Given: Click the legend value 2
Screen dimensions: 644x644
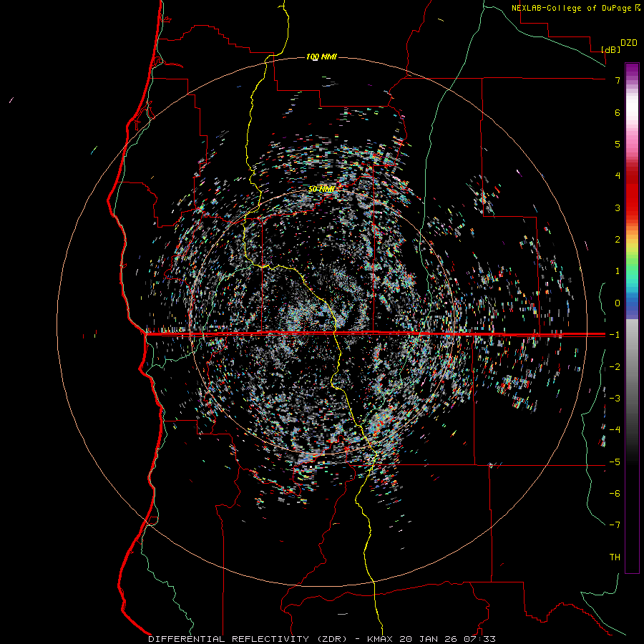Looking at the screenshot, I should [x=618, y=240].
